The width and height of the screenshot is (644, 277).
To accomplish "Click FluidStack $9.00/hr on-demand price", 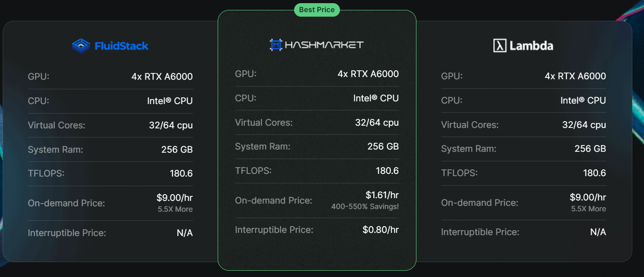I will pos(174,197).
